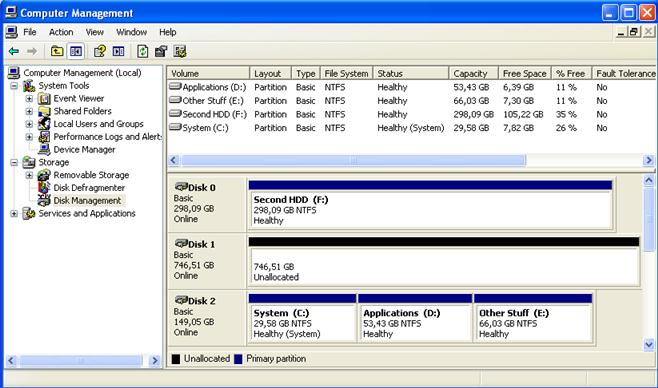Open the File menu
This screenshot has width=658, height=388.
(29, 32)
